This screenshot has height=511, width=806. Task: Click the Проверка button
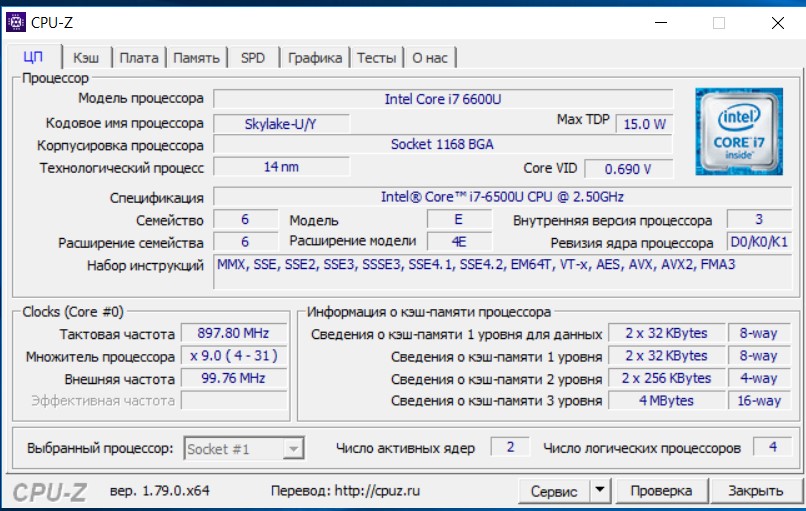[x=661, y=491]
